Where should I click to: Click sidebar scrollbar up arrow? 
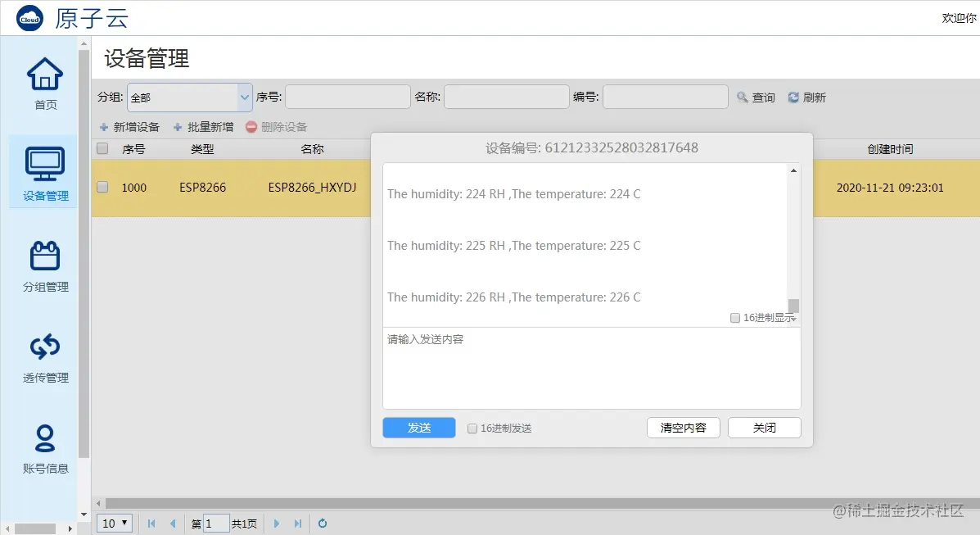pos(84,43)
